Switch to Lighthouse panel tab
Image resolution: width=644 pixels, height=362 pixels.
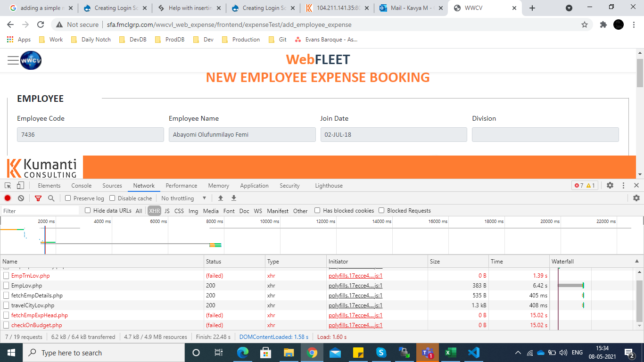(x=329, y=185)
